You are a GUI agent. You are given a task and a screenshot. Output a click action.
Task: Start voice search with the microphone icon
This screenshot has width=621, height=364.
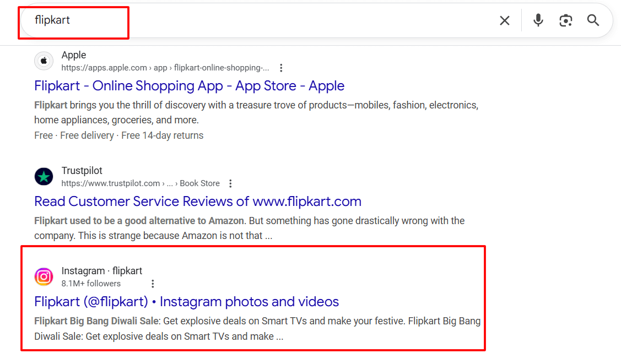point(538,21)
